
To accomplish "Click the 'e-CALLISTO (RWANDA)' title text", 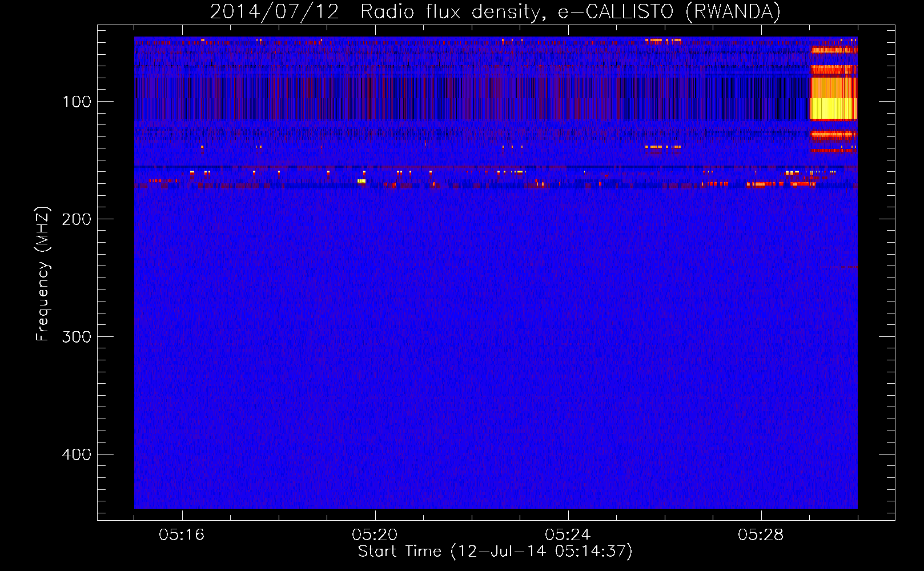I will click(x=669, y=11).
